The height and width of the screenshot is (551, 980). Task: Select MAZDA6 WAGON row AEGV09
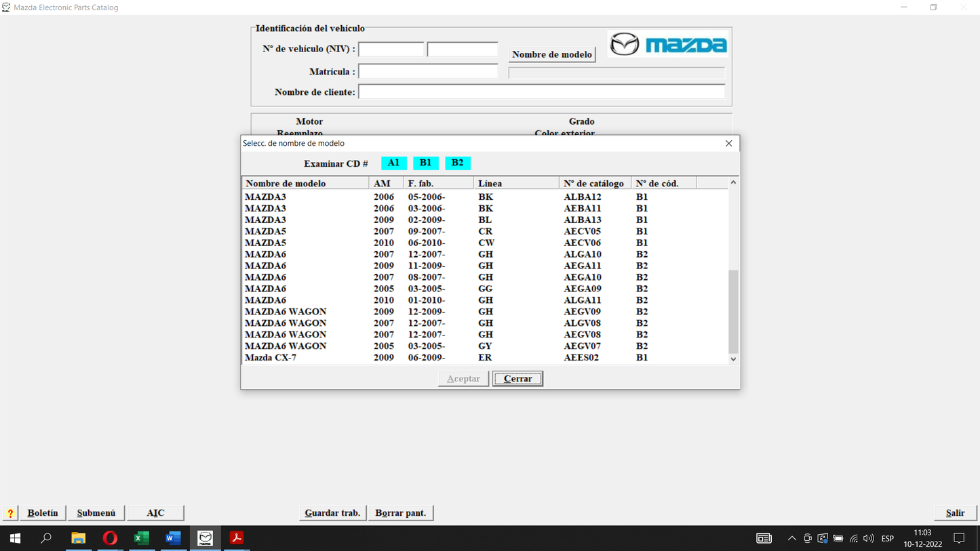485,312
